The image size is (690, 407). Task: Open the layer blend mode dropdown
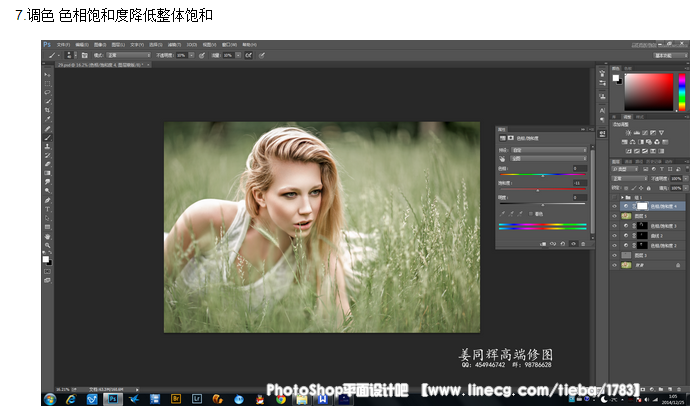628,177
